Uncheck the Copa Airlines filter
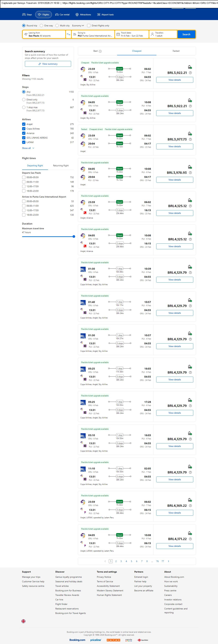 24,129
